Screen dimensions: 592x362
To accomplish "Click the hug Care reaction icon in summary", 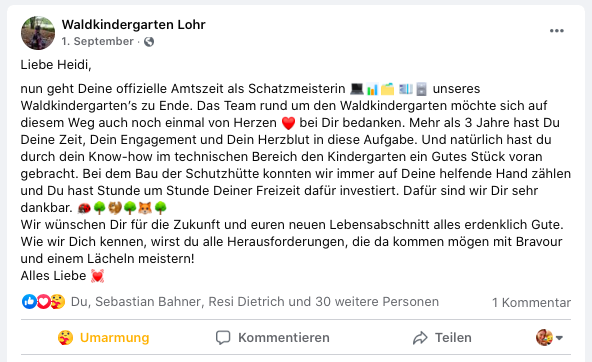I will point(58,302).
